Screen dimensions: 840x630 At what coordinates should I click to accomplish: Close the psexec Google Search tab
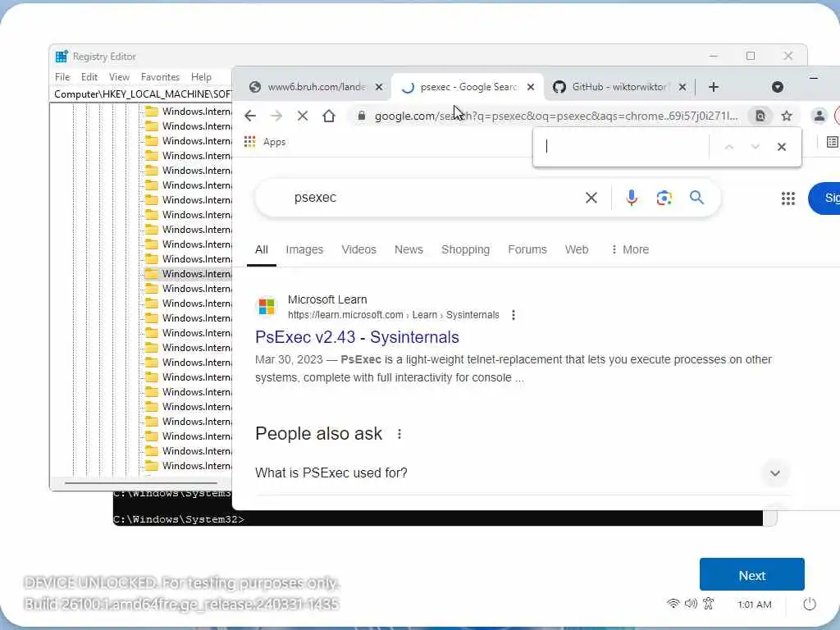[531, 87]
